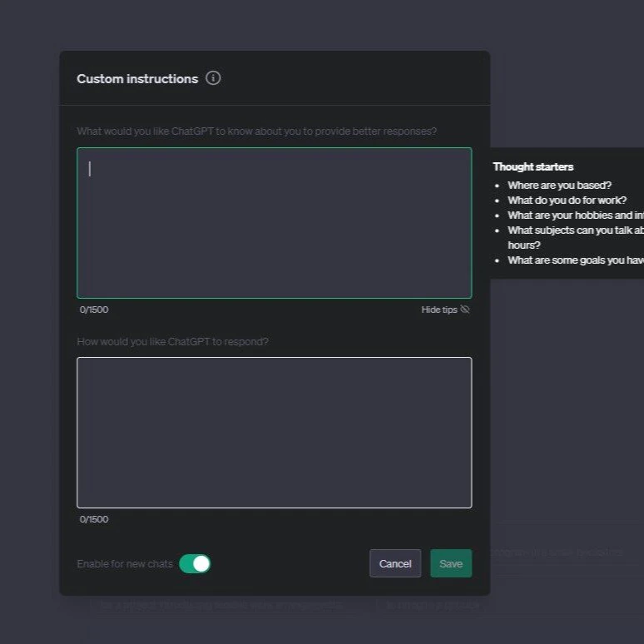Open the Custom instructions info icon
Viewport: 644px width, 644px height.
click(x=213, y=78)
